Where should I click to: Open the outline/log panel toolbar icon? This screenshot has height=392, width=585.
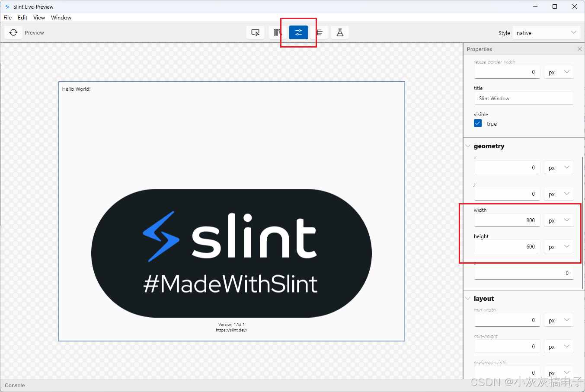(x=319, y=32)
